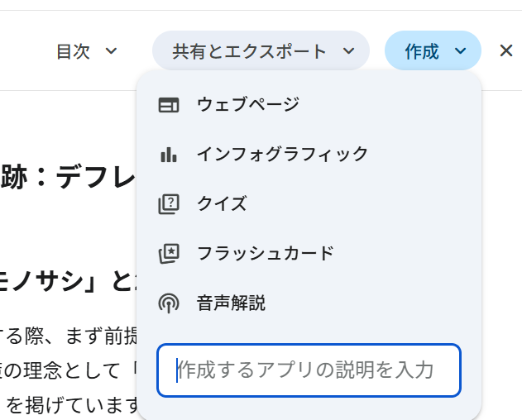This screenshot has height=420, width=522.
Task: Click the flashcard star icon
Action: click(x=169, y=253)
